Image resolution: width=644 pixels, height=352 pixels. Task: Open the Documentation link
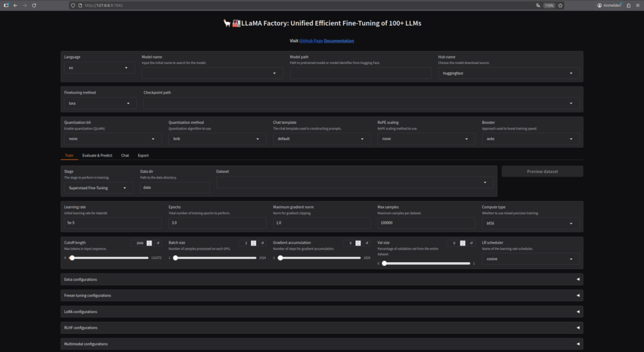pos(338,41)
